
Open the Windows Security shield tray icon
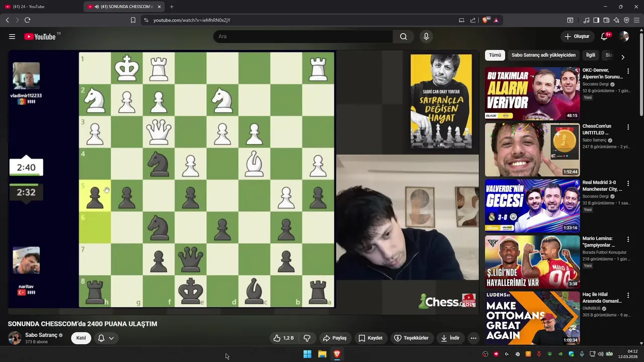571,354
